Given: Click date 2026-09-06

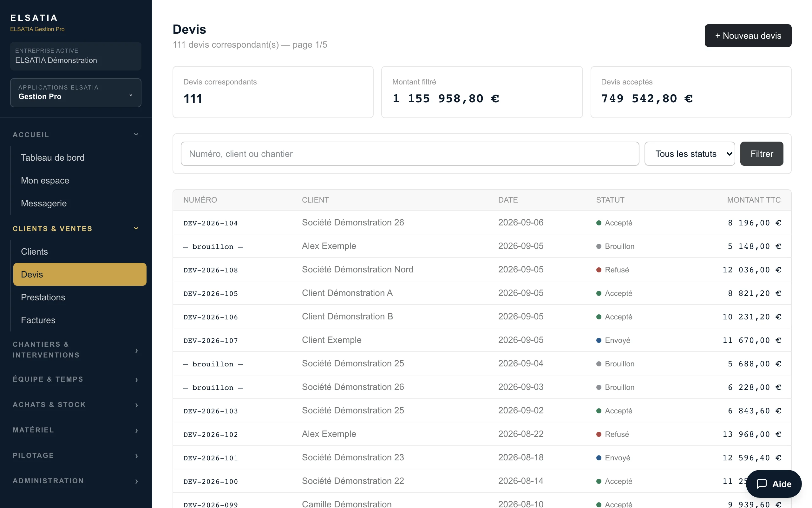Looking at the screenshot, I should coord(521,223).
